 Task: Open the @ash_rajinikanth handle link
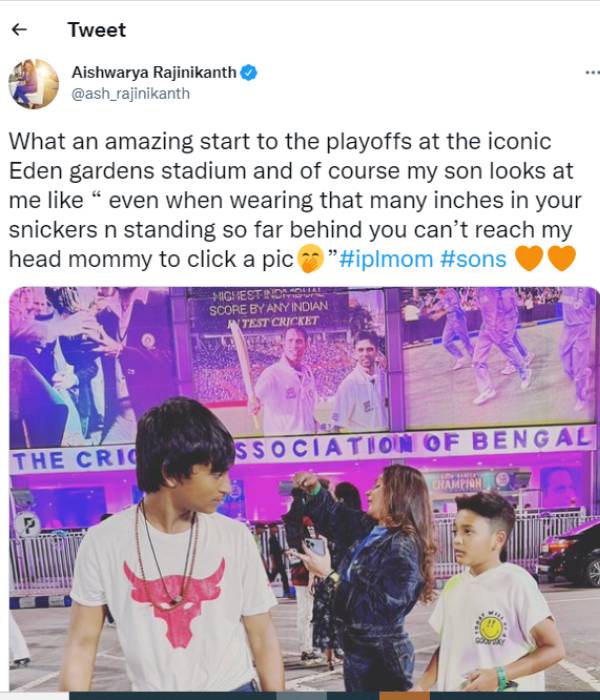tap(130, 94)
